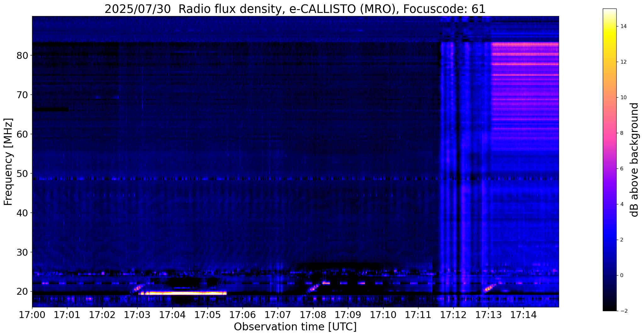
Task: Click the 'dB above background' colorbar label
Action: [x=635, y=160]
